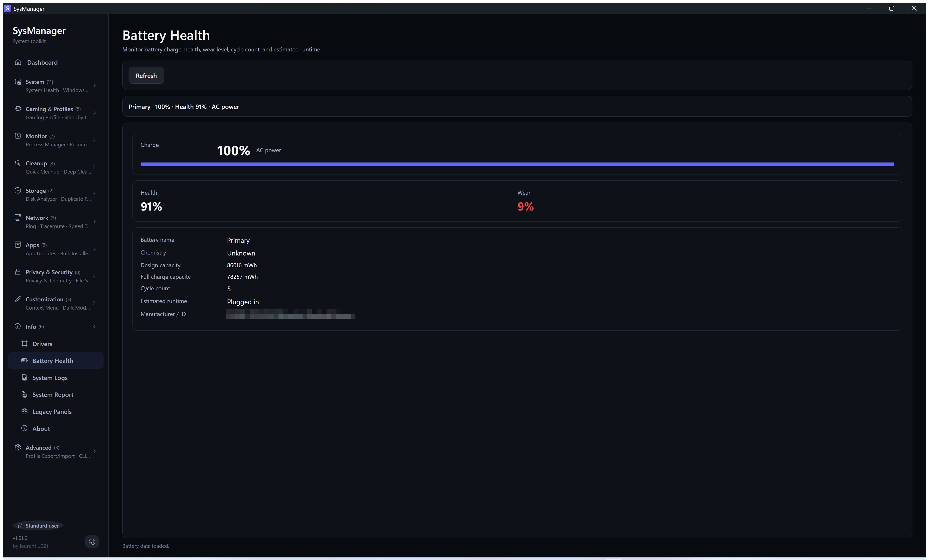Click the Customization brush icon
Screen dimensions: 929x560
pyautogui.click(x=18, y=299)
